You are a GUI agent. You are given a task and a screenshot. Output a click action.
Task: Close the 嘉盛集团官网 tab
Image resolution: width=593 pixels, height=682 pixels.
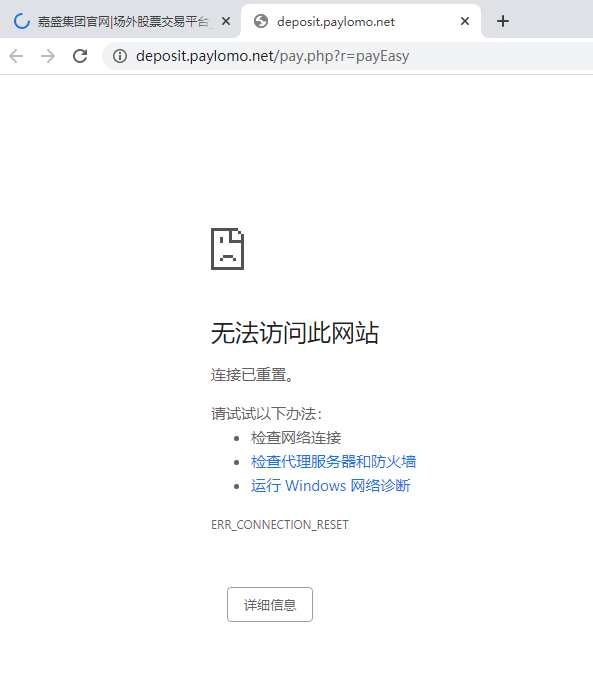tap(226, 21)
